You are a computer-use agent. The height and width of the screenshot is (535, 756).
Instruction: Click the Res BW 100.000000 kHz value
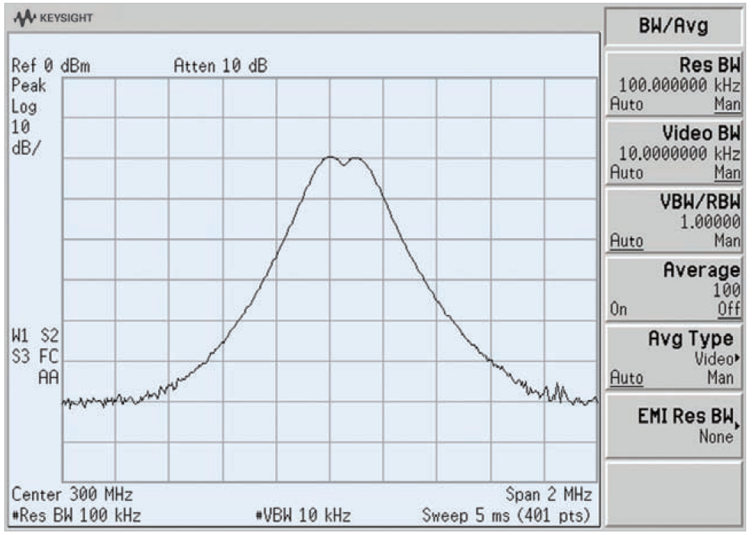(x=679, y=85)
